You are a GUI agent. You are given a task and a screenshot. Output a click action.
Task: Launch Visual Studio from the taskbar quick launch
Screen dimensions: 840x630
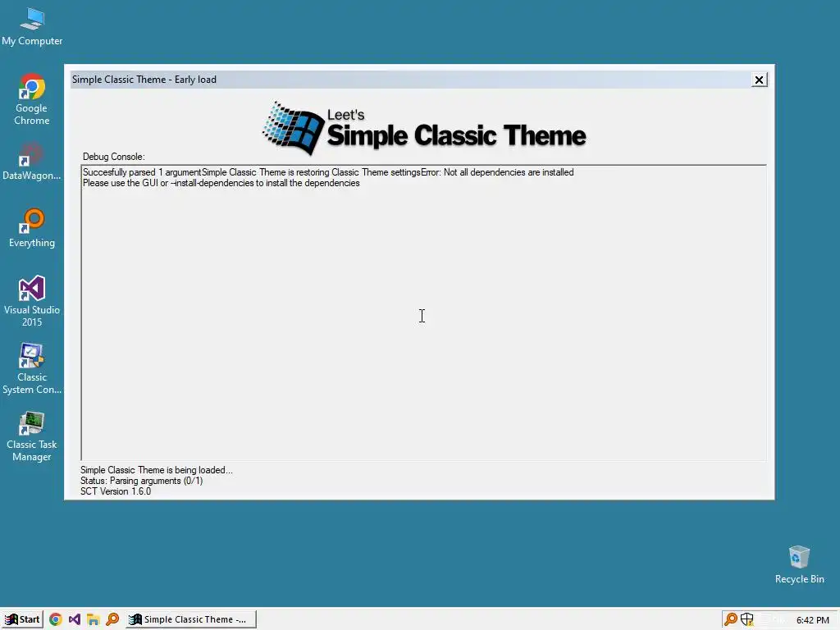click(75, 619)
